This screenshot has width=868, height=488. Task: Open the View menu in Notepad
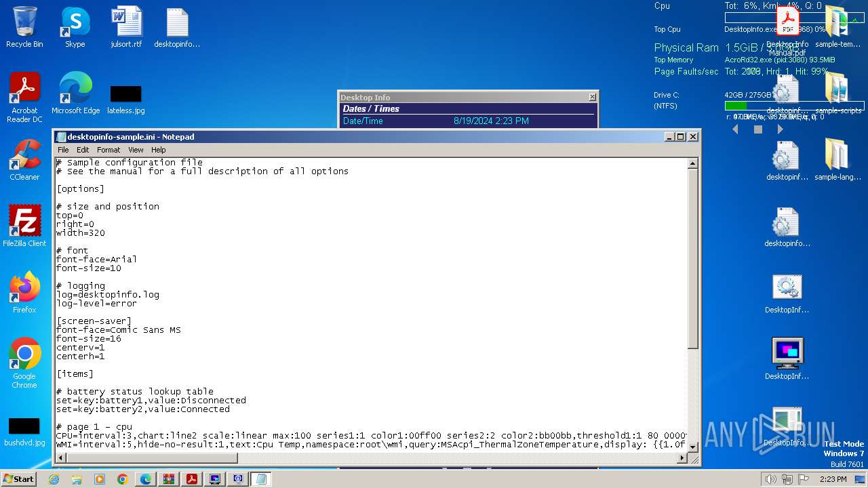coord(136,150)
